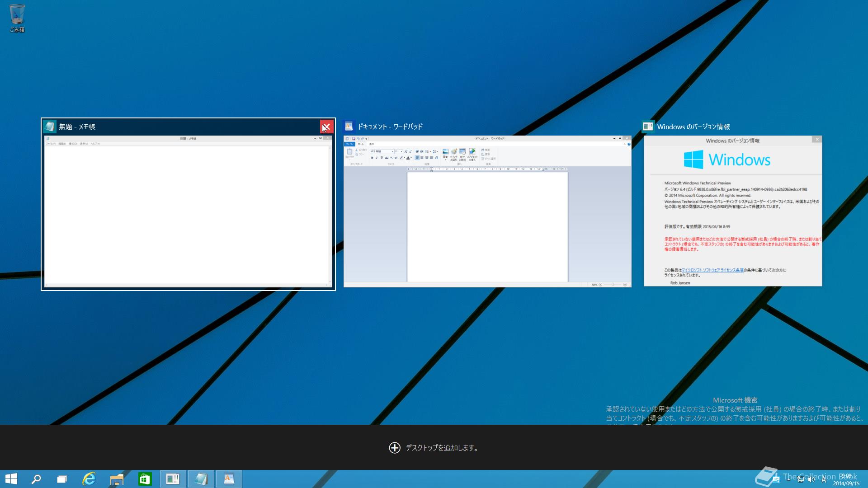Image resolution: width=868 pixels, height=488 pixels.
Task: Close the 無題 - メモ帳 thumbnail with red X
Action: 326,127
